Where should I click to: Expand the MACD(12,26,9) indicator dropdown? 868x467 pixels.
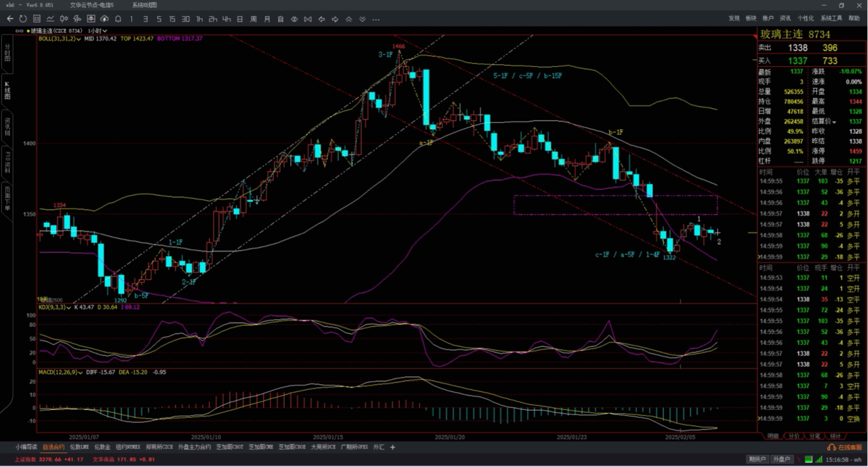tap(80, 373)
